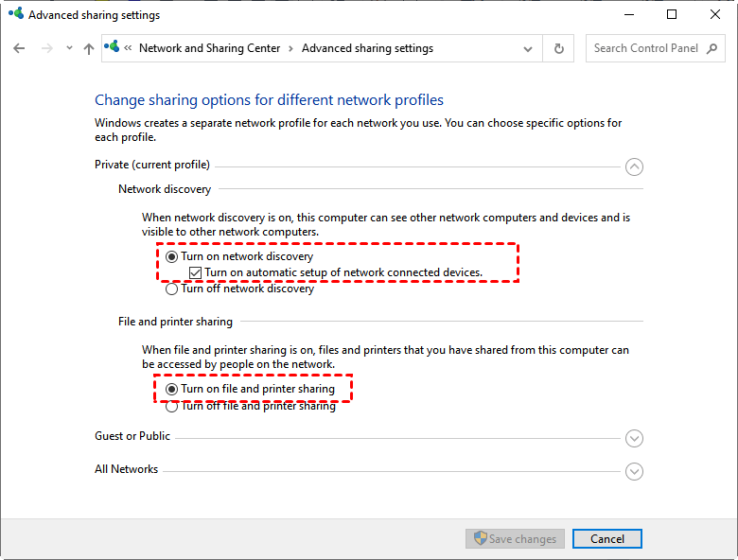Click the Cancel button
The width and height of the screenshot is (738, 560).
[606, 538]
